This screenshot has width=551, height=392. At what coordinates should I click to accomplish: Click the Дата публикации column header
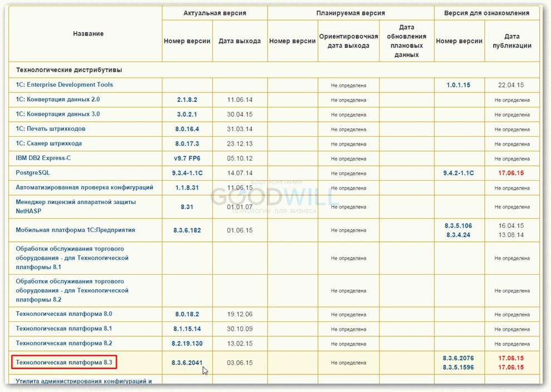[x=512, y=41]
